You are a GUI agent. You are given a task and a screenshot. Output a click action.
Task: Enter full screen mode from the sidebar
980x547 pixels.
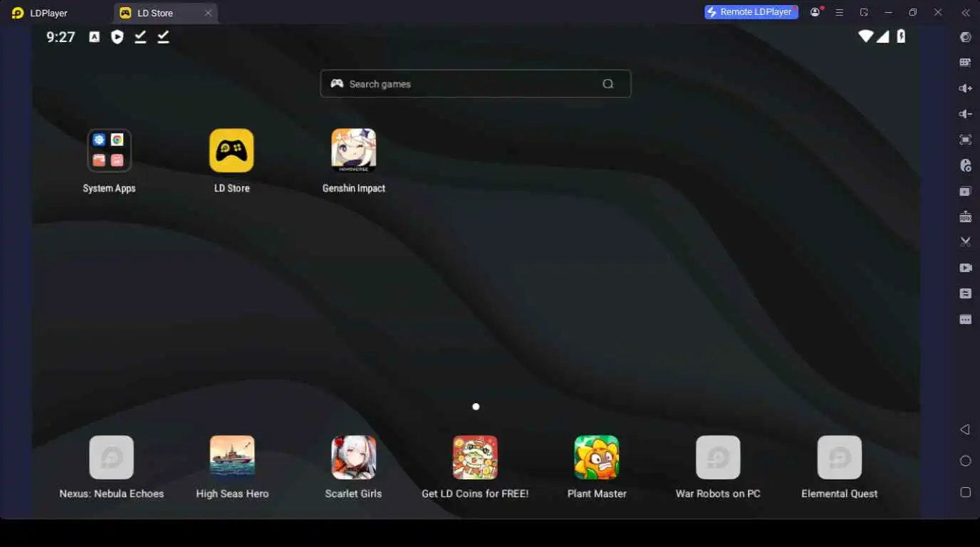(966, 140)
